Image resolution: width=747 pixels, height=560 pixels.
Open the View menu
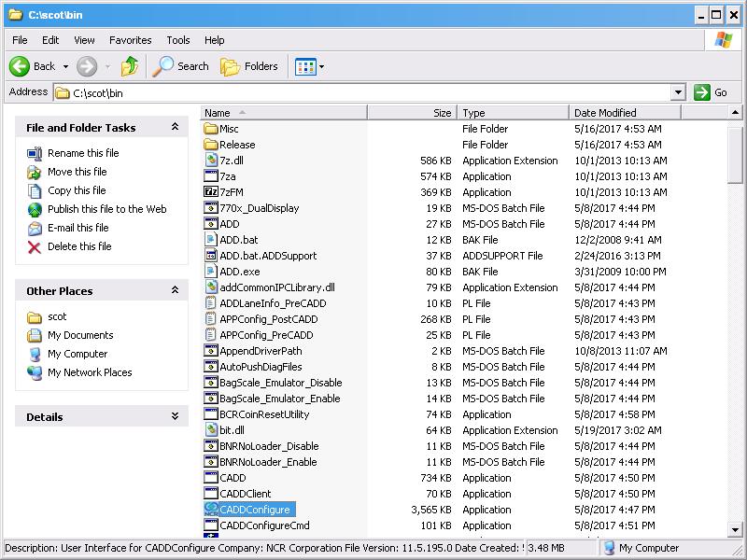(84, 40)
